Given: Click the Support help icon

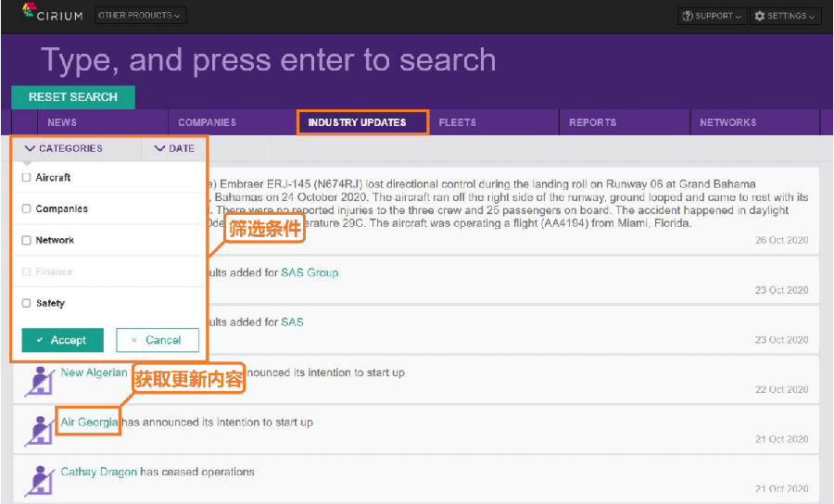Looking at the screenshot, I should [x=688, y=16].
